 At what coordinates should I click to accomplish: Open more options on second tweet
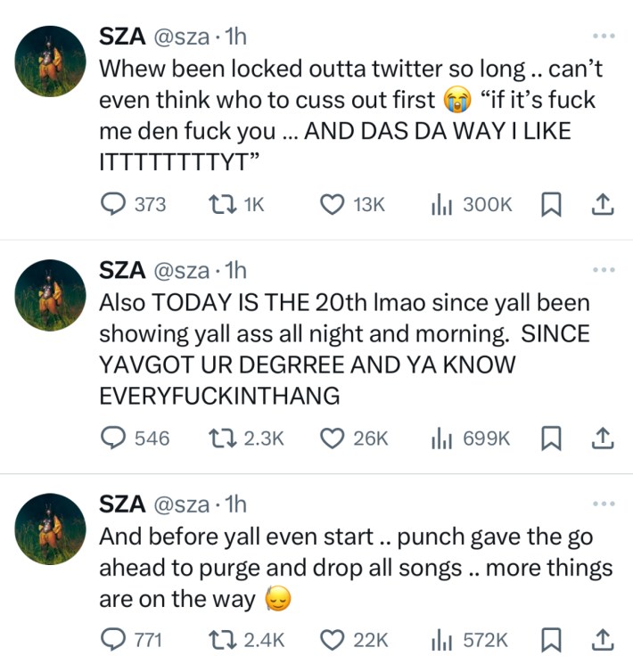(604, 270)
